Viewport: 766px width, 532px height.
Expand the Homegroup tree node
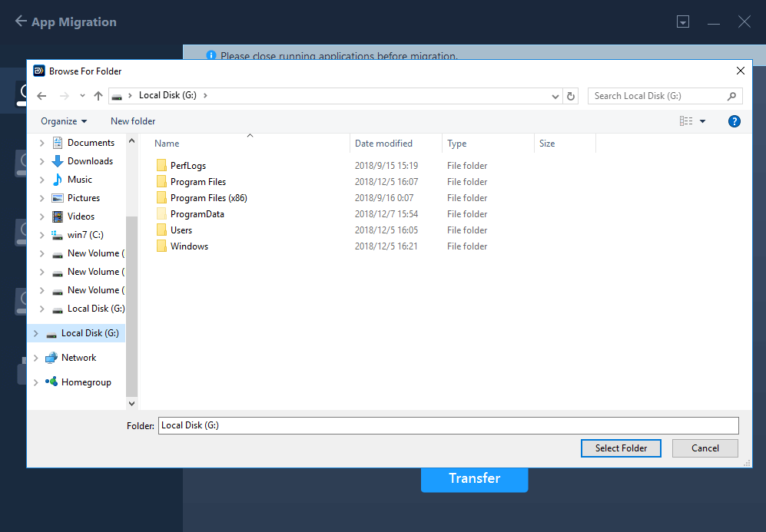coord(35,382)
